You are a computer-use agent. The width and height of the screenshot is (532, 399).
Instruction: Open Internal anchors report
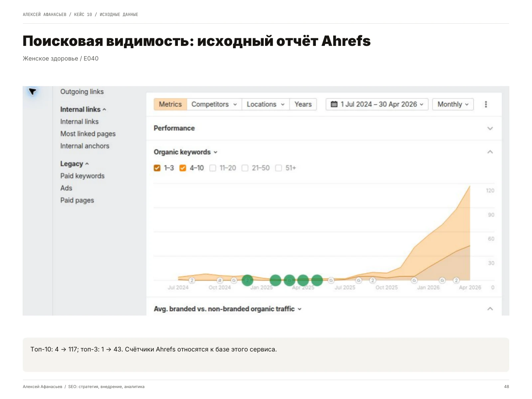pyautogui.click(x=84, y=146)
